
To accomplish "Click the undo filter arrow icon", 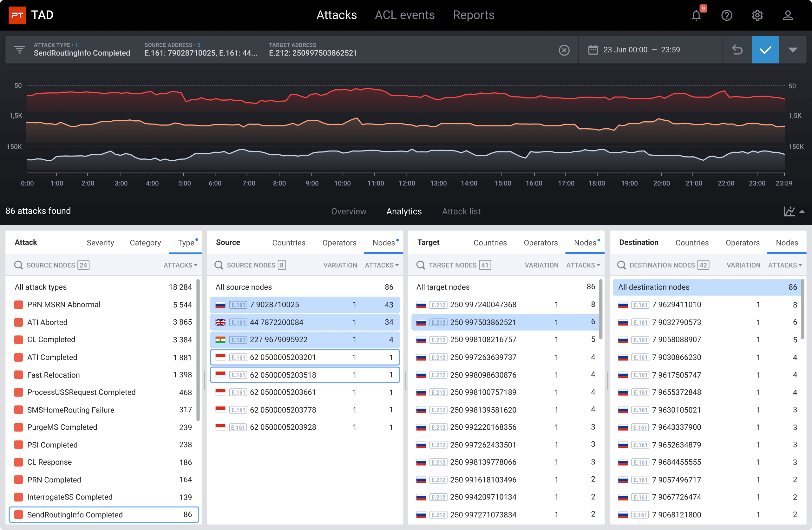I will pos(737,50).
